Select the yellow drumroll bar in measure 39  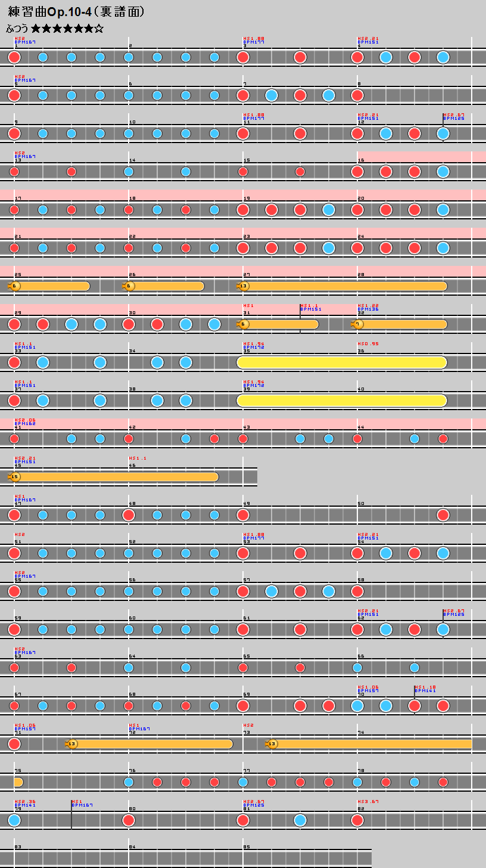coord(341,401)
